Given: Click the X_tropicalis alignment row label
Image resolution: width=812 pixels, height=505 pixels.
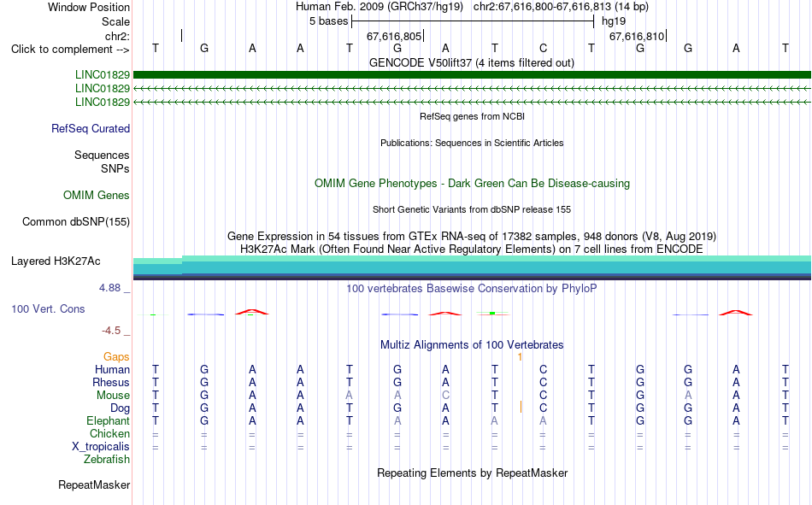Looking at the screenshot, I should (x=101, y=447).
